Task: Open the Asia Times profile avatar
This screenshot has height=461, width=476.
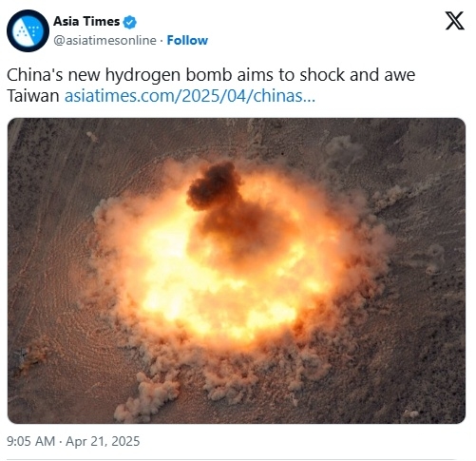Action: point(28,30)
